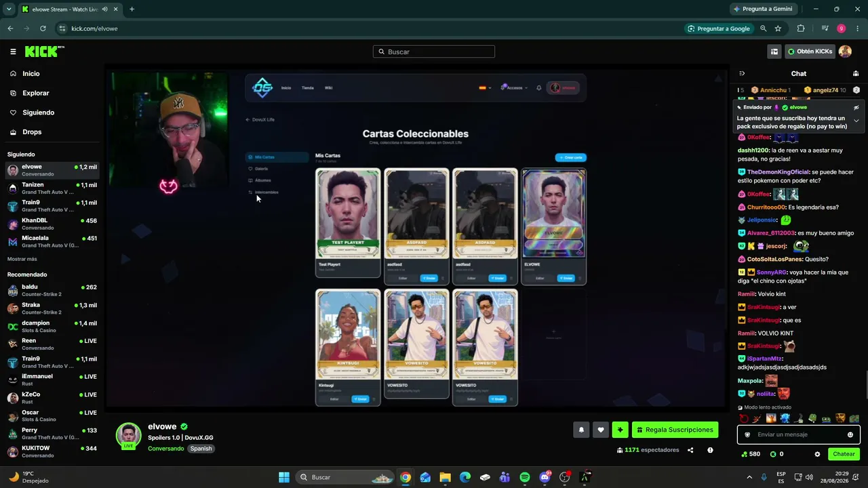Bookmark this page with star icon
This screenshot has height=488, width=868.
click(x=778, y=28)
